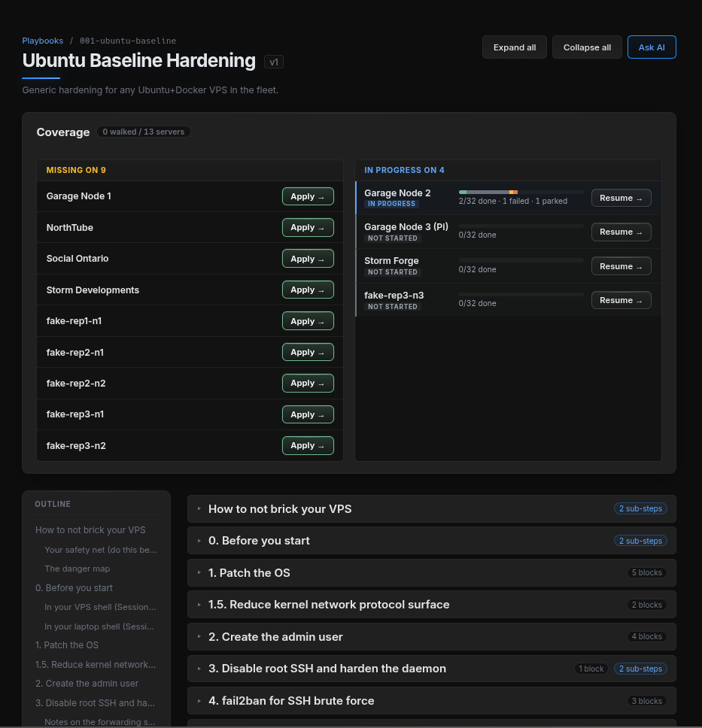The width and height of the screenshot is (702, 728).
Task: Click the 'NOT STARTED' tag under Storm Forge
Action: [x=393, y=272]
